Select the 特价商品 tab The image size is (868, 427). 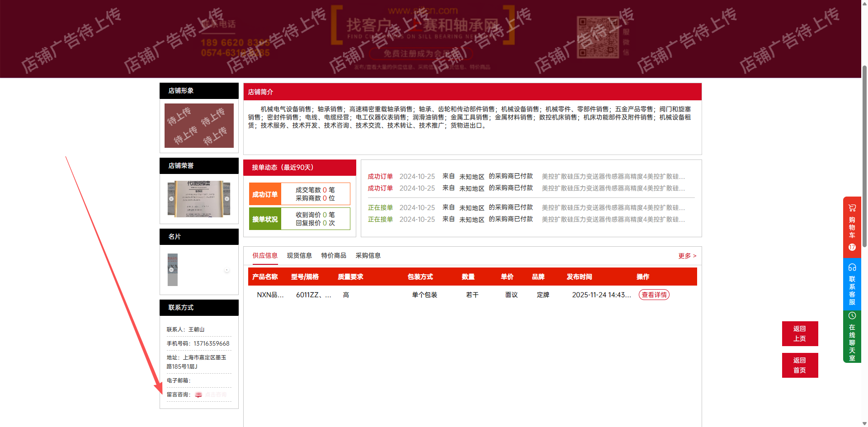pos(334,256)
